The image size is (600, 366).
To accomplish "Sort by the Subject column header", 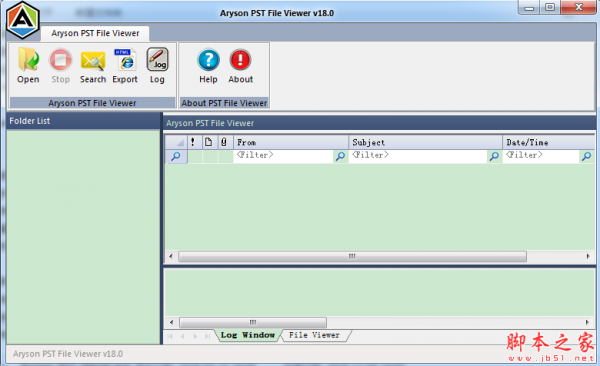I will point(426,142).
